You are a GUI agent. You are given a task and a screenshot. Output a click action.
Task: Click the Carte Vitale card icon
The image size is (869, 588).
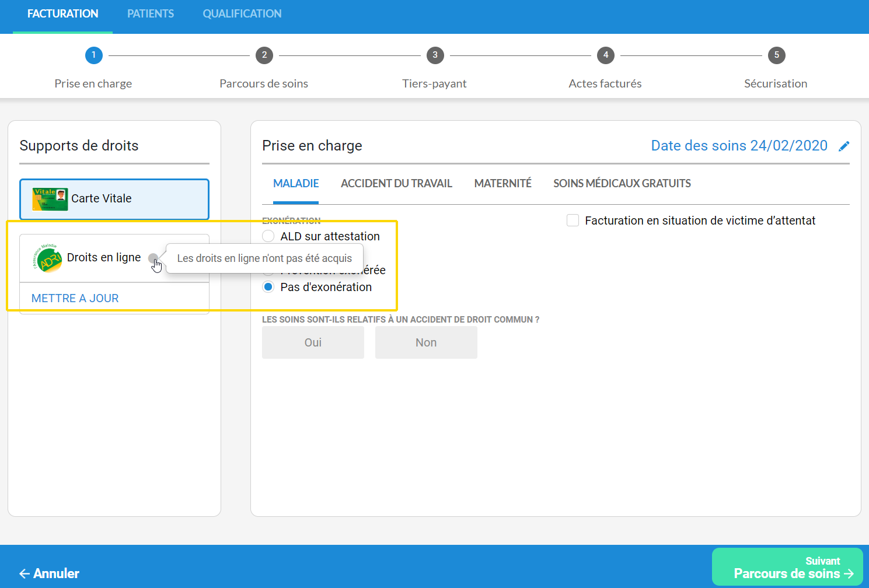50,199
